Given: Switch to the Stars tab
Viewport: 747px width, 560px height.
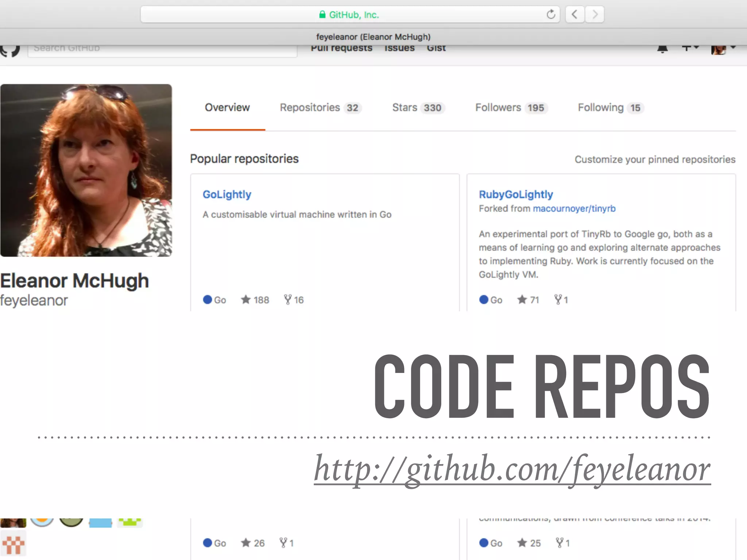Looking at the screenshot, I should (418, 108).
